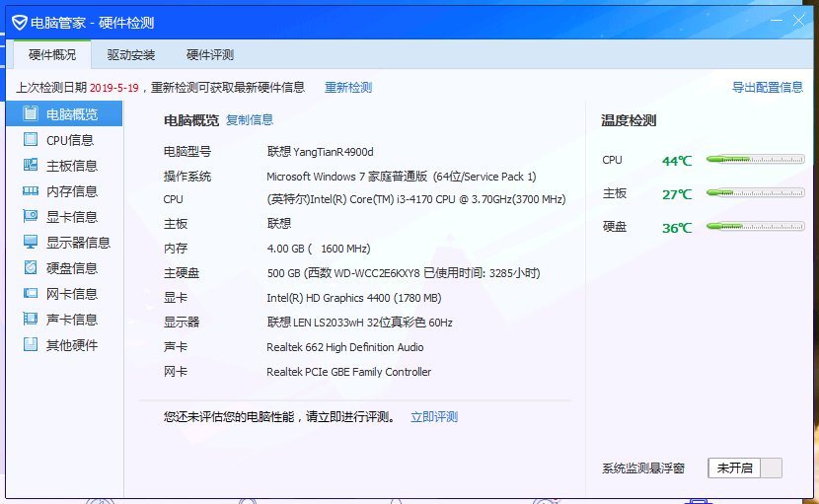Click the 主板 27℃ reading

click(677, 194)
